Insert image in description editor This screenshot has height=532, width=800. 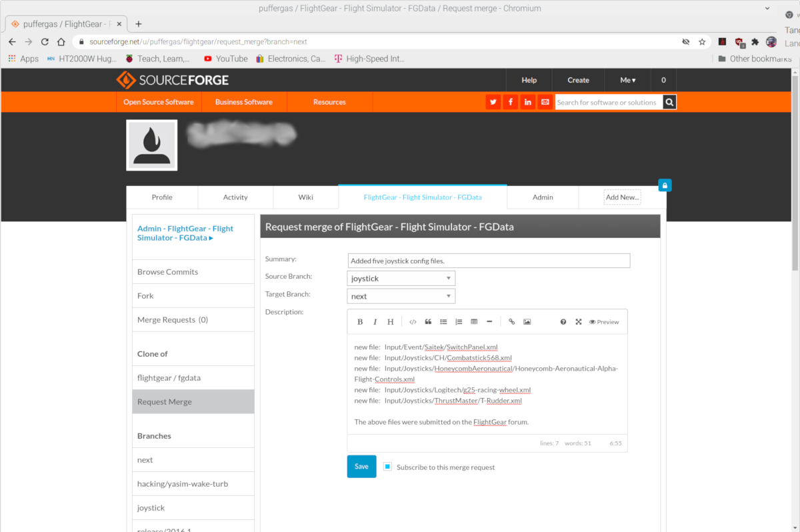527,322
